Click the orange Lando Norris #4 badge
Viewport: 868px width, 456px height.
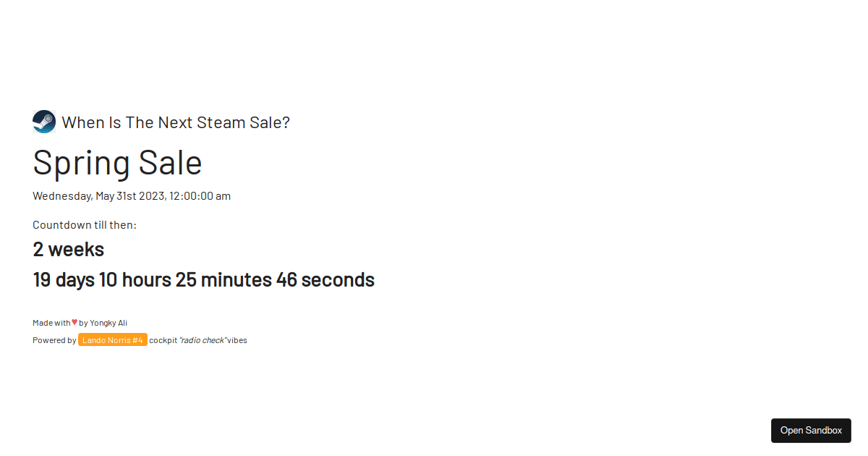tap(113, 340)
